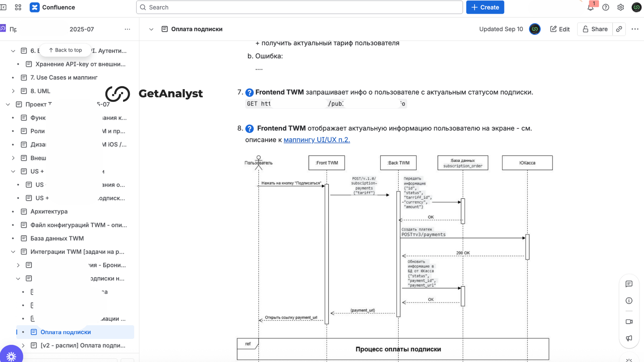Click the 2025-07 space title

tap(82, 29)
